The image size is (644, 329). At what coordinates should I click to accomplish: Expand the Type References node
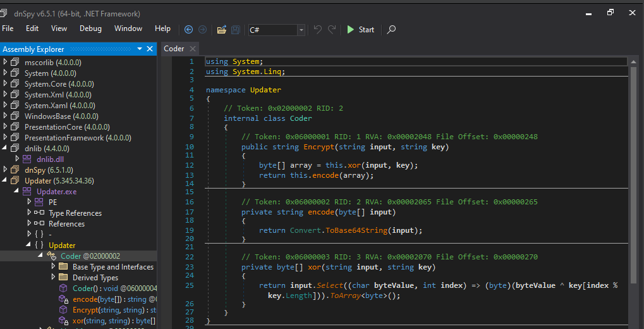pyautogui.click(x=28, y=213)
